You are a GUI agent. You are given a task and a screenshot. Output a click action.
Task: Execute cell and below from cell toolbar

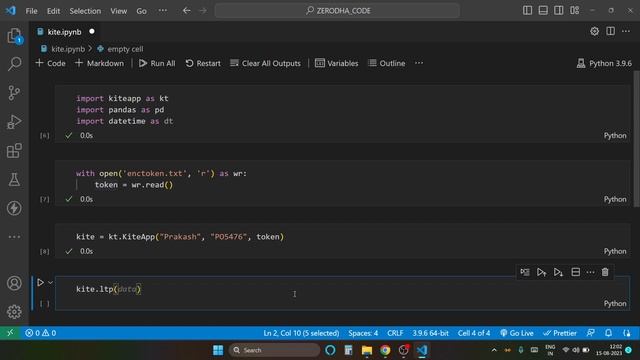[x=558, y=272]
